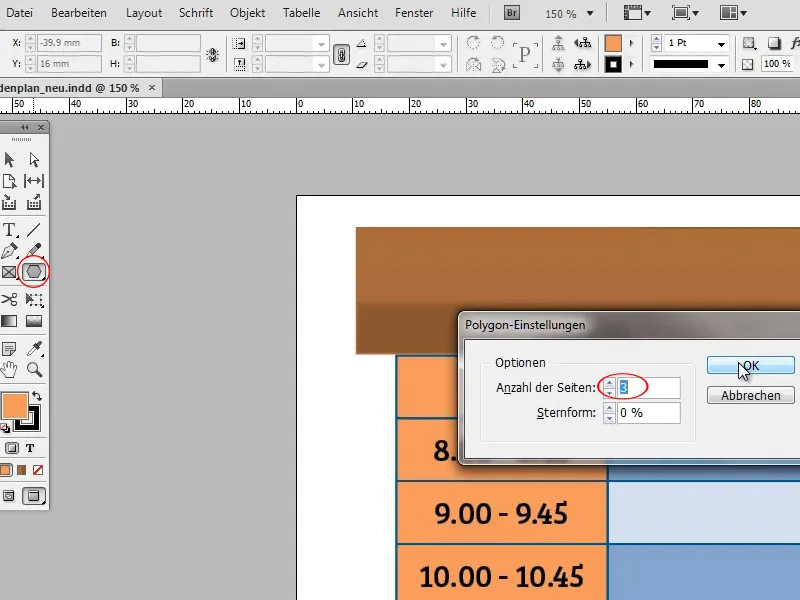Open the arrange documents dropdown
Viewport: 800px width, 600px height.
[733, 13]
